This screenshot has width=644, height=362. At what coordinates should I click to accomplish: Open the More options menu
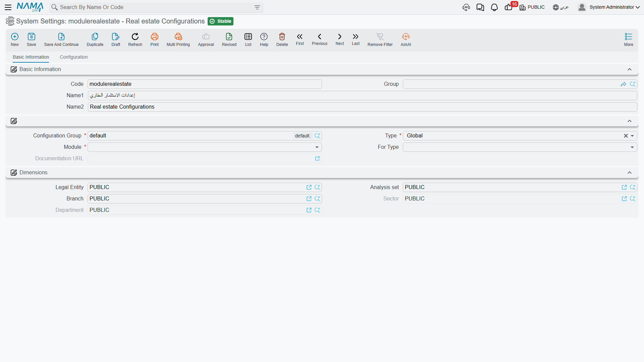point(629,40)
